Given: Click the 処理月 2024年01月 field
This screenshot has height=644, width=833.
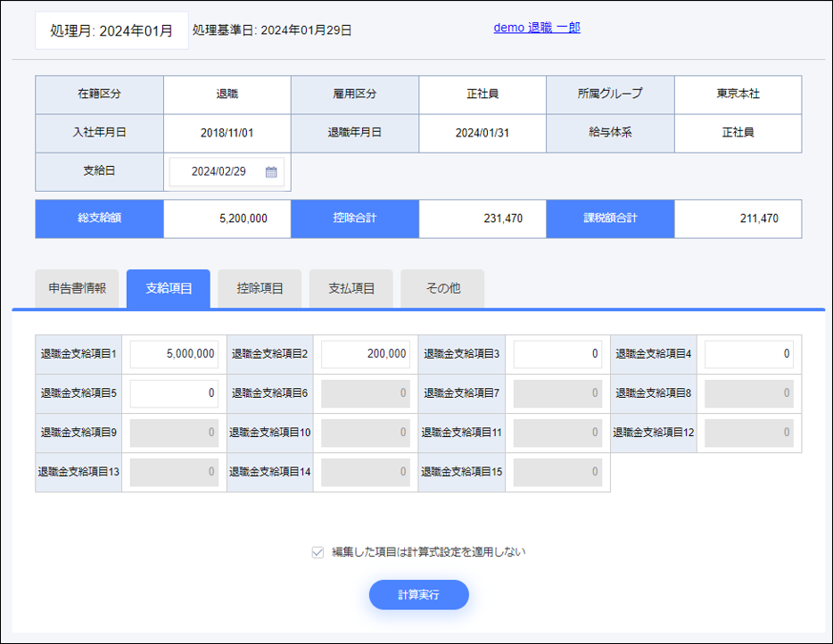Looking at the screenshot, I should tap(111, 28).
